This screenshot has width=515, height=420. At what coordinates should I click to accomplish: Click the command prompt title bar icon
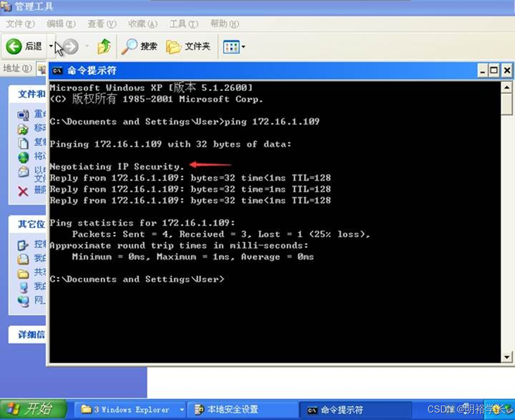tap(57, 71)
